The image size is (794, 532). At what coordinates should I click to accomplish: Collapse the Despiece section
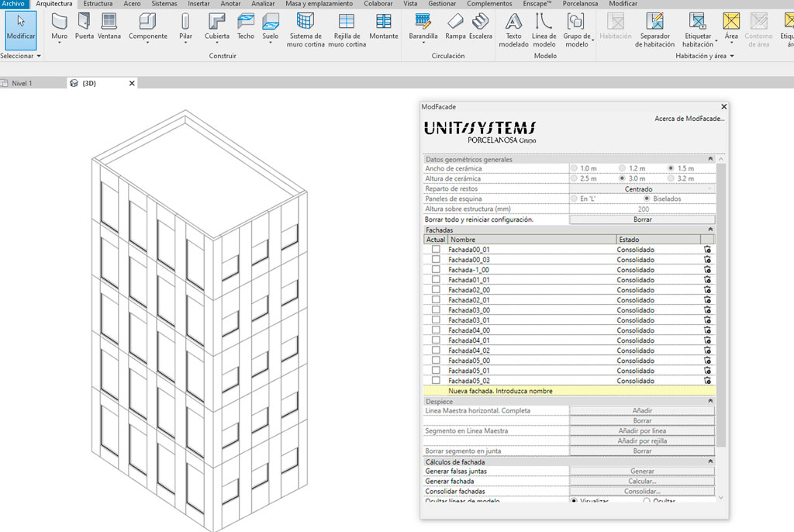(710, 401)
